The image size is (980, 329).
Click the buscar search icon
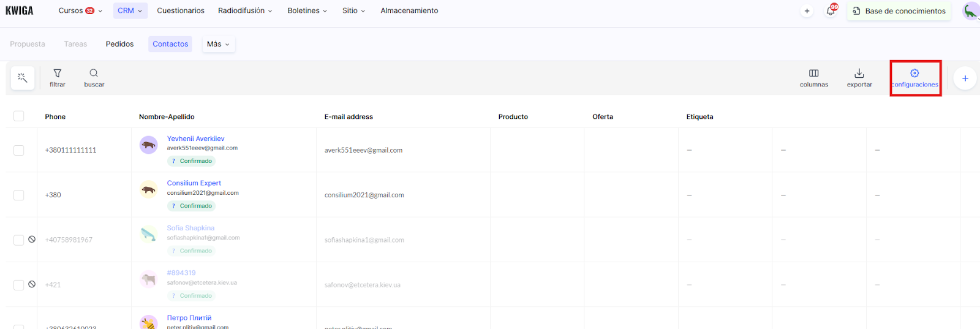pos(94,78)
